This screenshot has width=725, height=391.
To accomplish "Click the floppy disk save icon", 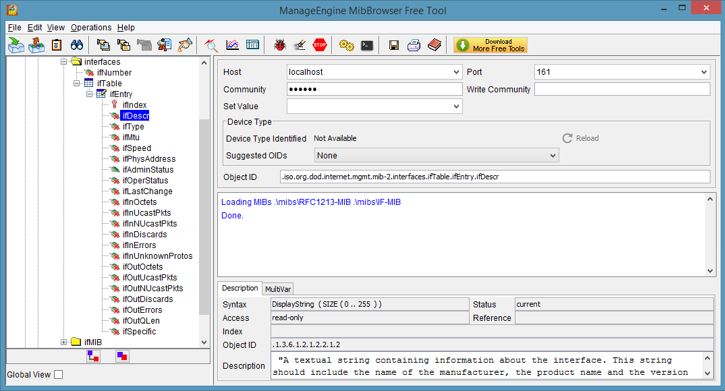I will click(393, 45).
